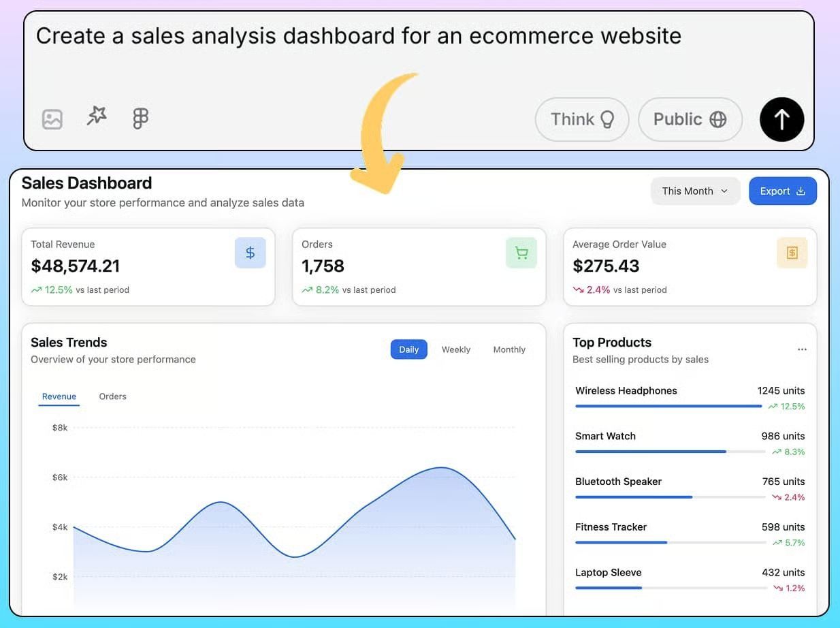Click the Laptop Sleeve progress bar
Viewport: 840px width, 628px height.
pos(671,588)
